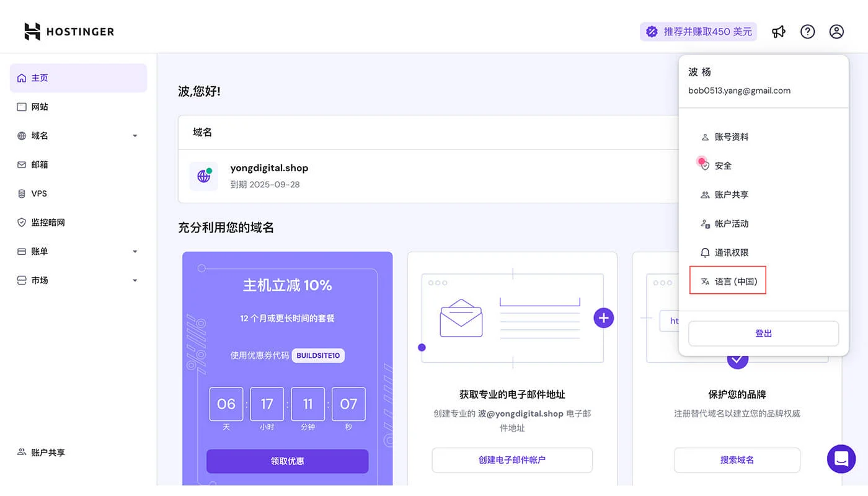868x496 pixels.
Task: Click the Hostinger logo
Action: coord(68,31)
